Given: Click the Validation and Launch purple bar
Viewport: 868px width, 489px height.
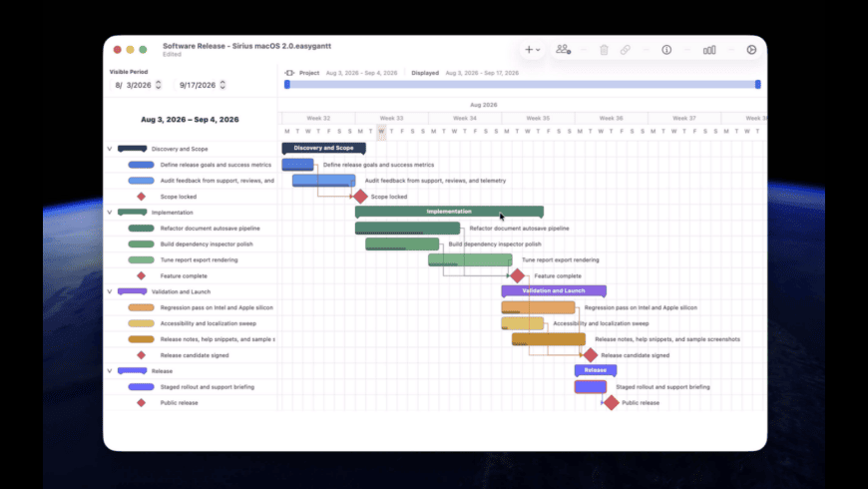Looking at the screenshot, I should [x=554, y=290].
